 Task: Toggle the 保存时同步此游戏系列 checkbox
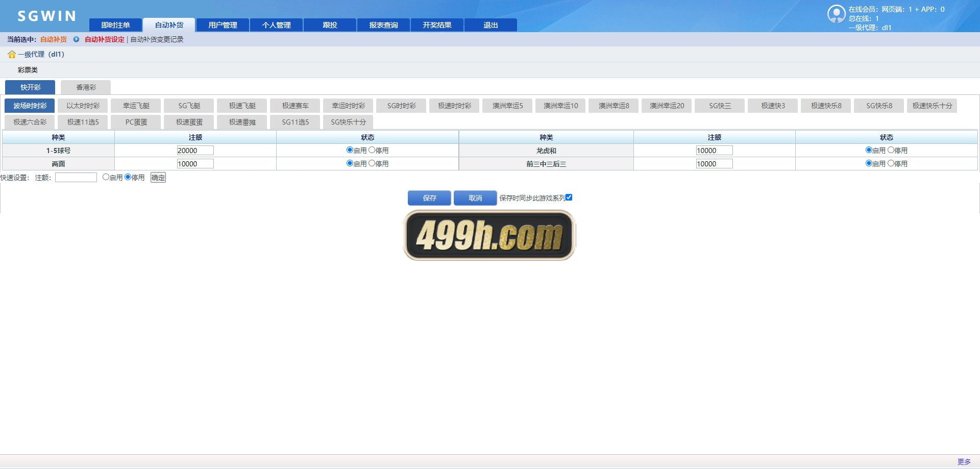point(569,198)
